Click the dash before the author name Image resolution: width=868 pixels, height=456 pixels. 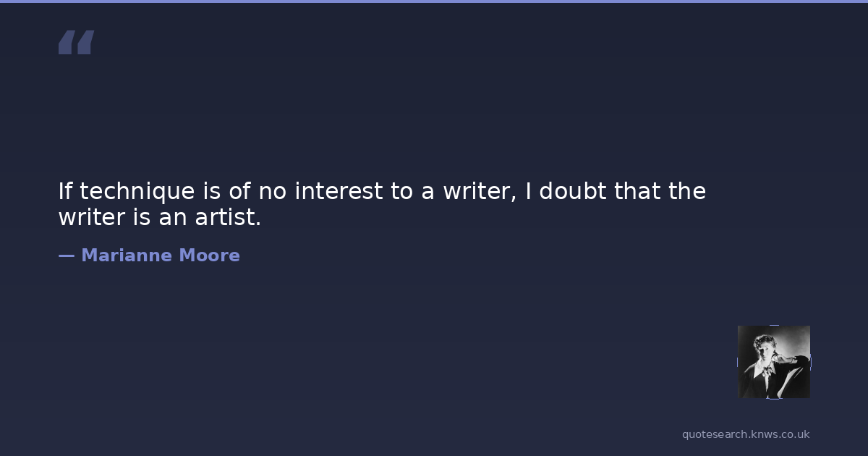pos(66,256)
